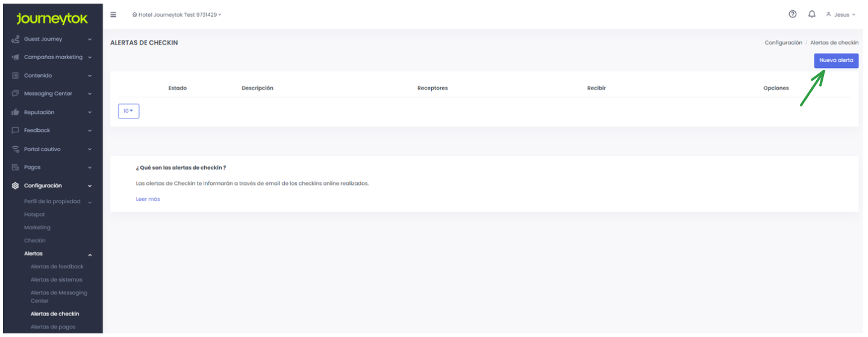Select Alertas de feedback in sidebar
Image resolution: width=868 pixels, height=337 pixels.
tap(57, 267)
